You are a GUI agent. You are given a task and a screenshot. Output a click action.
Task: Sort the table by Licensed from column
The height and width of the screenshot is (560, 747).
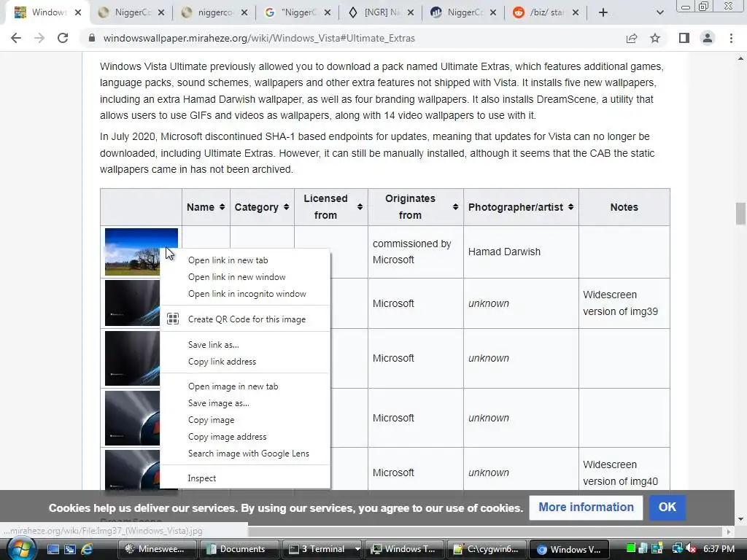[x=360, y=207]
